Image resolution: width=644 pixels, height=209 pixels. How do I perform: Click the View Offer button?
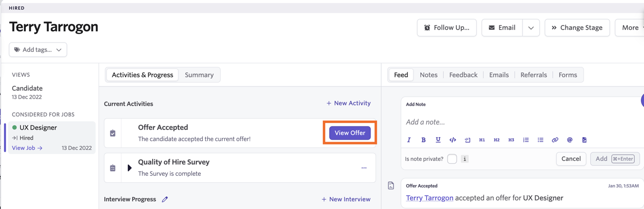(x=350, y=133)
